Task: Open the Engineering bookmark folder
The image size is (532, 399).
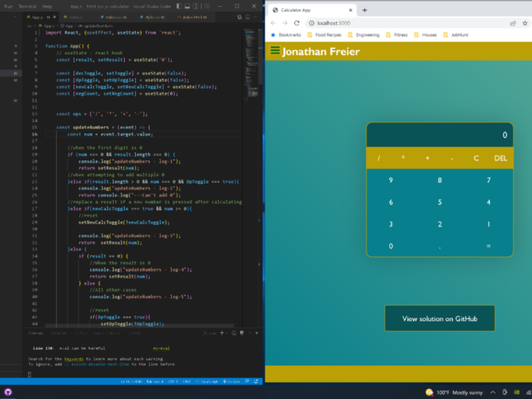Action: click(x=364, y=35)
